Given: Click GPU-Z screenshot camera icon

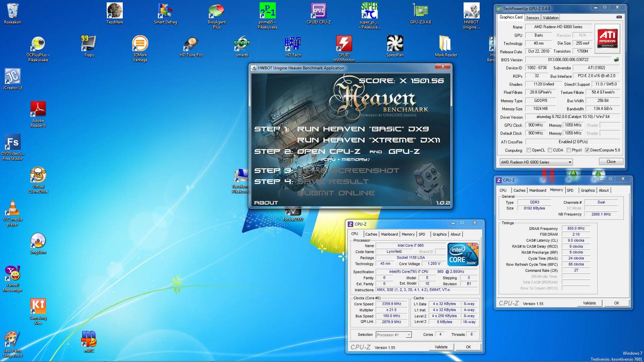Looking at the screenshot, I should [619, 17].
